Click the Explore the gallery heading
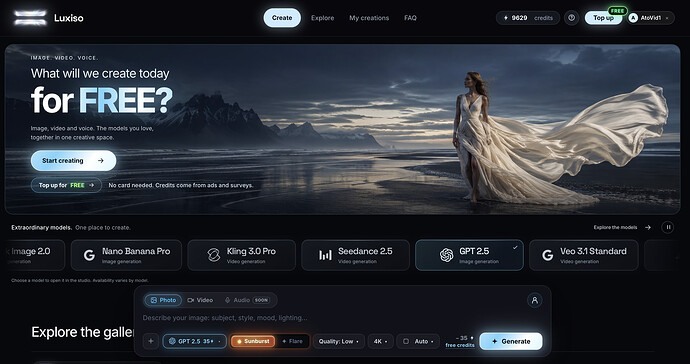This screenshot has width=690, height=364. point(83,332)
